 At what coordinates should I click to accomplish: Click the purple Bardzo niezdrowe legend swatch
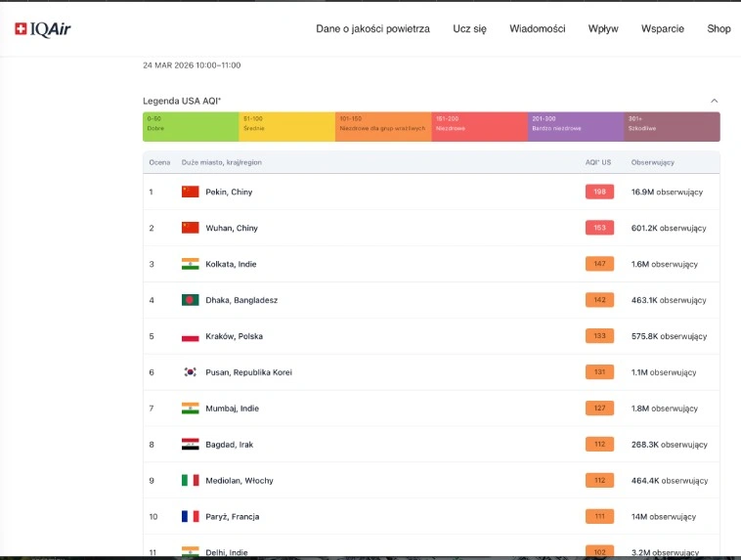click(576, 126)
